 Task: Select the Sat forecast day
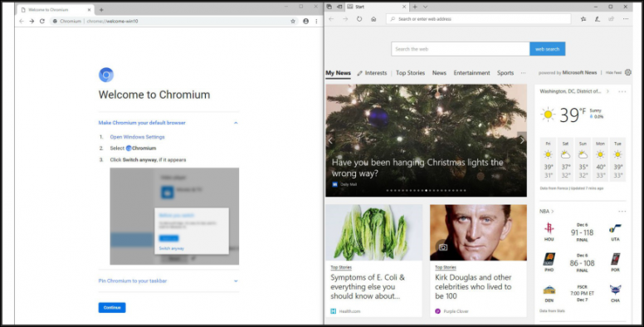pyautogui.click(x=565, y=159)
